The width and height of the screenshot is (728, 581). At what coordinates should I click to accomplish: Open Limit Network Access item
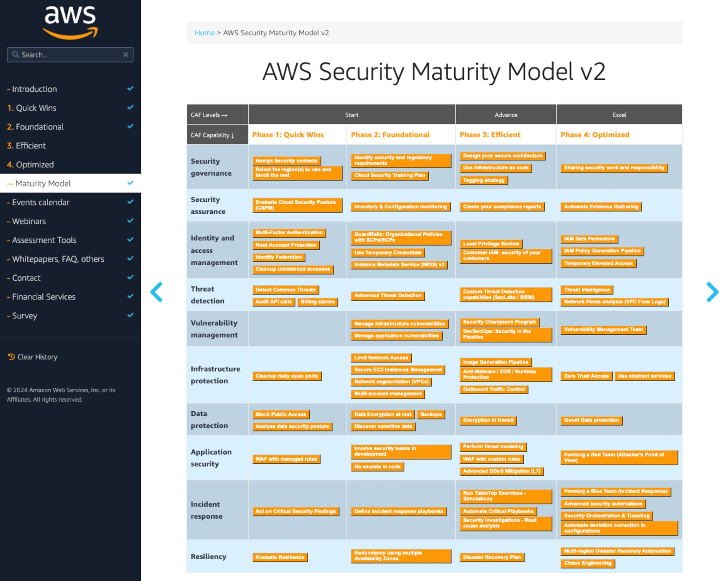pyautogui.click(x=381, y=358)
